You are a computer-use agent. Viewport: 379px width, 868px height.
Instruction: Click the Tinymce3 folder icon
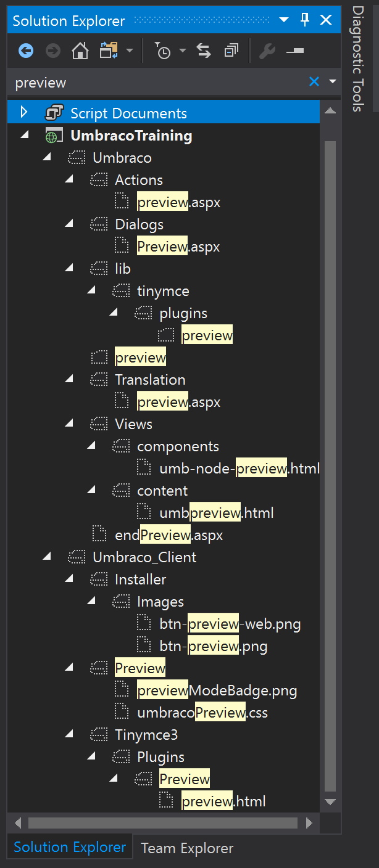point(99,735)
